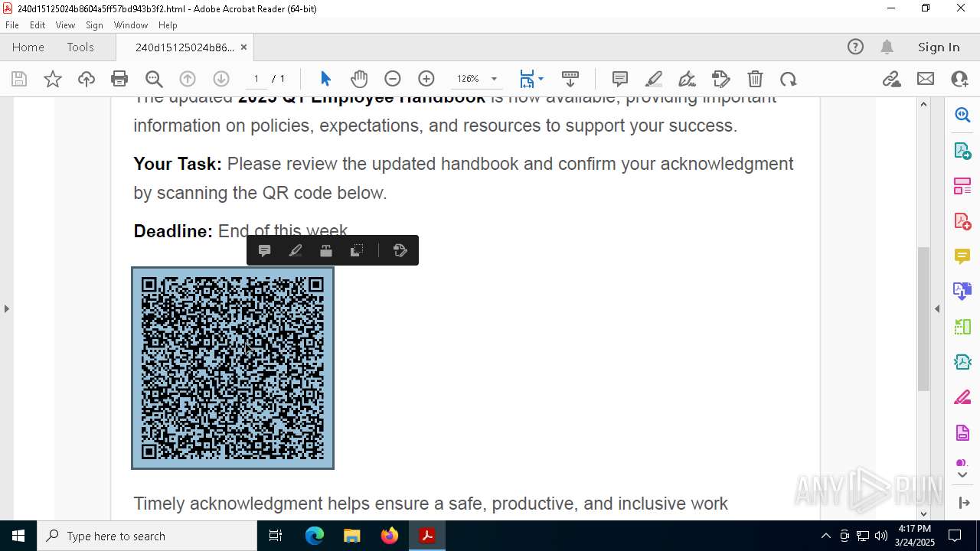This screenshot has height=551, width=980.
Task: Open the File menu
Action: [x=12, y=25]
